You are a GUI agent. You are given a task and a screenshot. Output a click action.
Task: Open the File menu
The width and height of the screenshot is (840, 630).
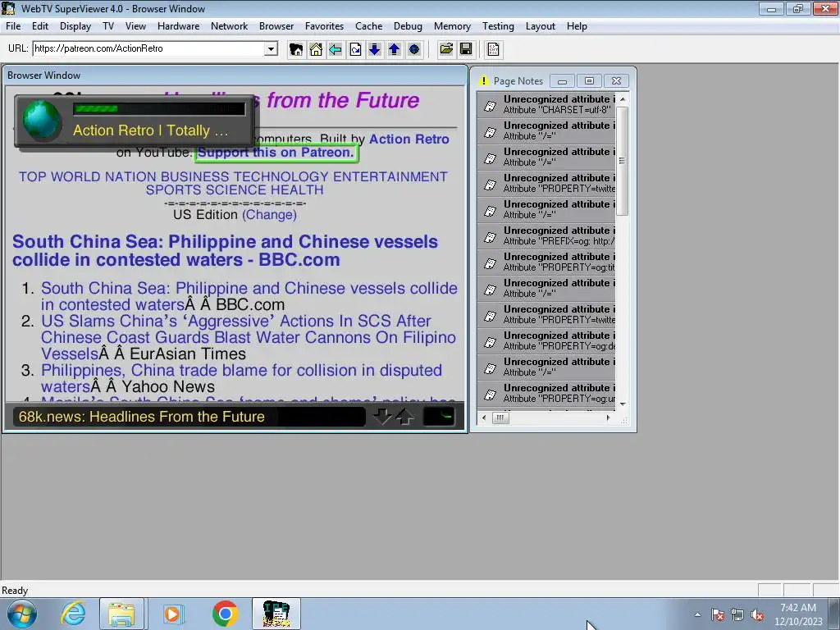click(x=13, y=26)
